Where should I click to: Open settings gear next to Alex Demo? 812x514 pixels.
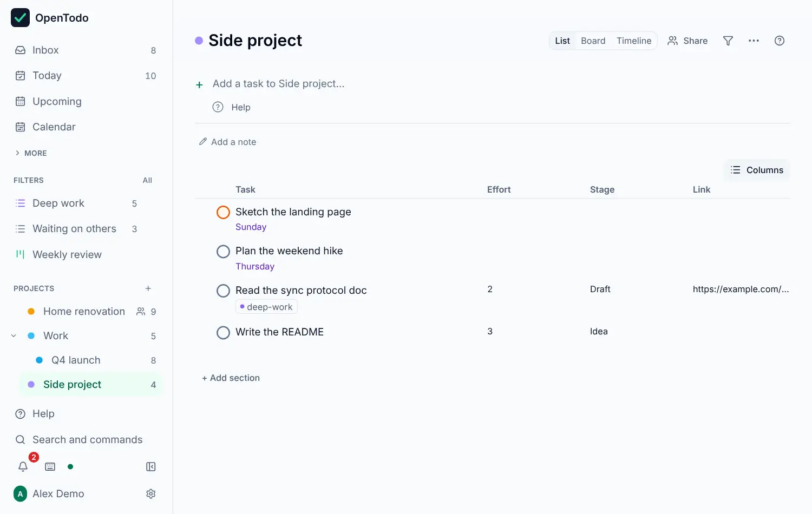tap(151, 493)
